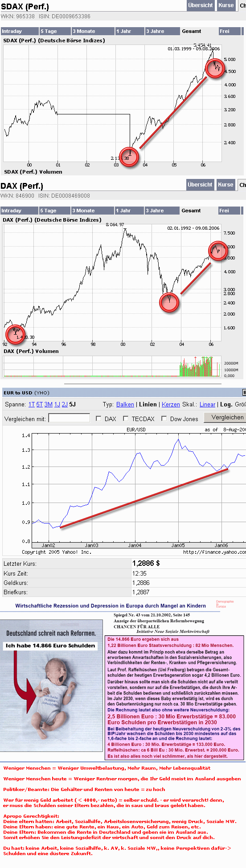Viewport: 246px width, 868px height.
Task: Click SDAX ISIN DE0009653386 text
Action: click(64, 16)
